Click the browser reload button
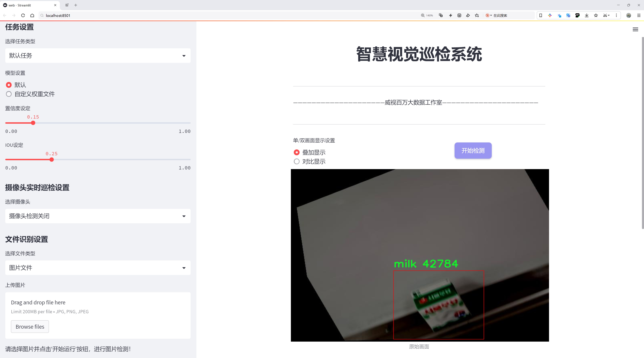This screenshot has height=358, width=644. pos(23,16)
